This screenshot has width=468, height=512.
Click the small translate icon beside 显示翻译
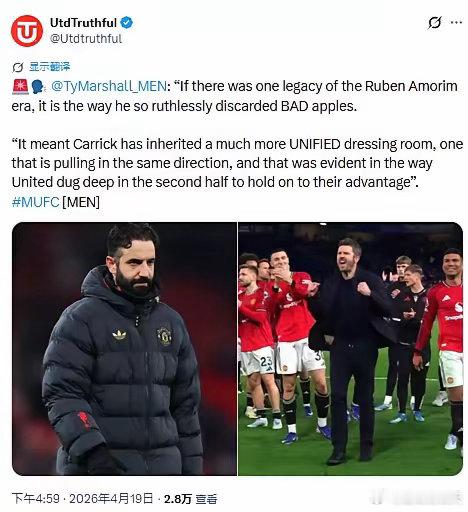(x=18, y=67)
